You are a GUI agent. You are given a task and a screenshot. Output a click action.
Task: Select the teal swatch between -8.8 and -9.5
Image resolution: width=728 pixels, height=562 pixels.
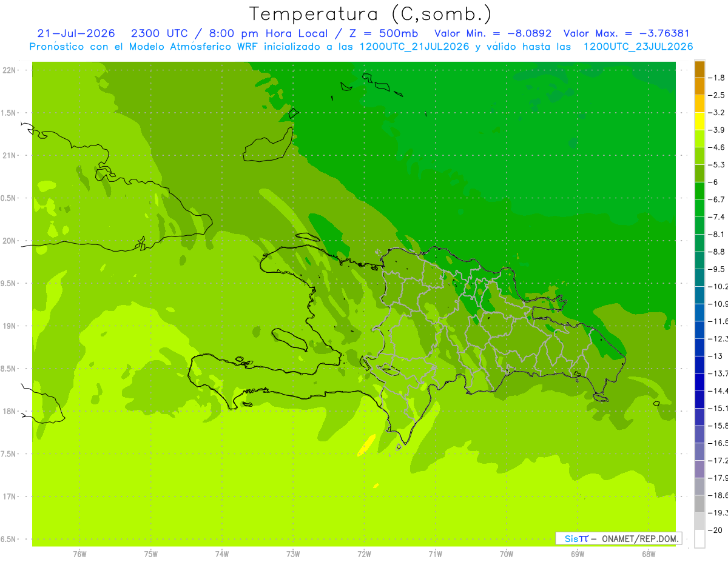click(x=699, y=260)
